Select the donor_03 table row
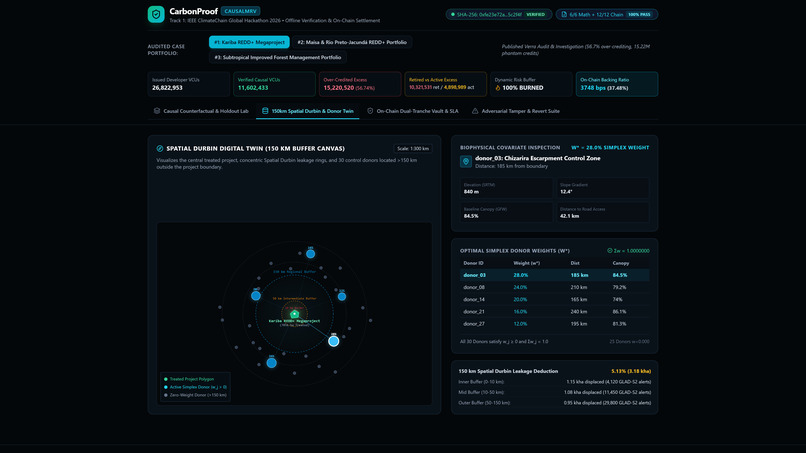The height and width of the screenshot is (453, 806). 554,275
